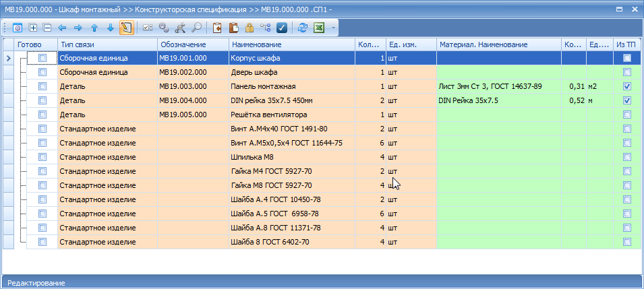Check Готово box for DIN рейка row
644x289 pixels.
pos(42,100)
